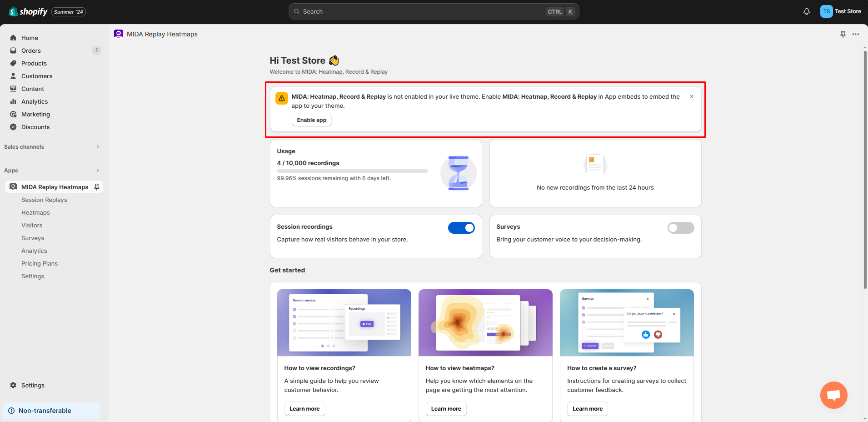Click the Enable app button

(311, 120)
